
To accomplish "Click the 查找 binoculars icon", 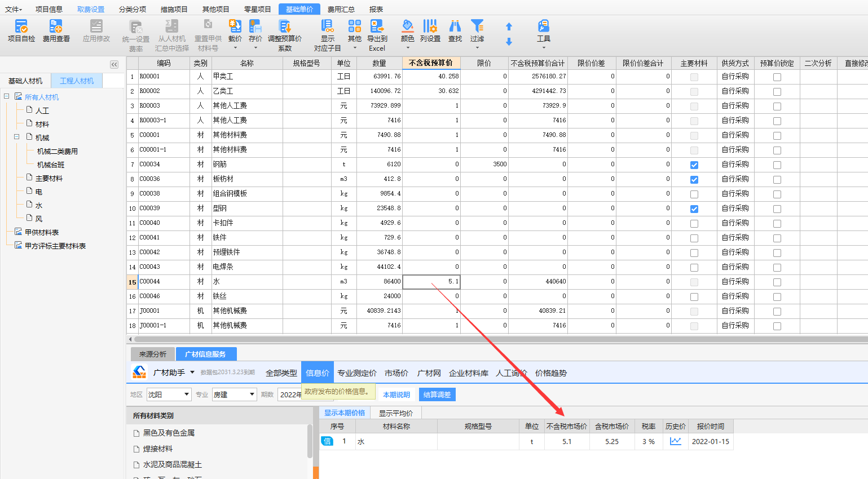I will pyautogui.click(x=455, y=26).
